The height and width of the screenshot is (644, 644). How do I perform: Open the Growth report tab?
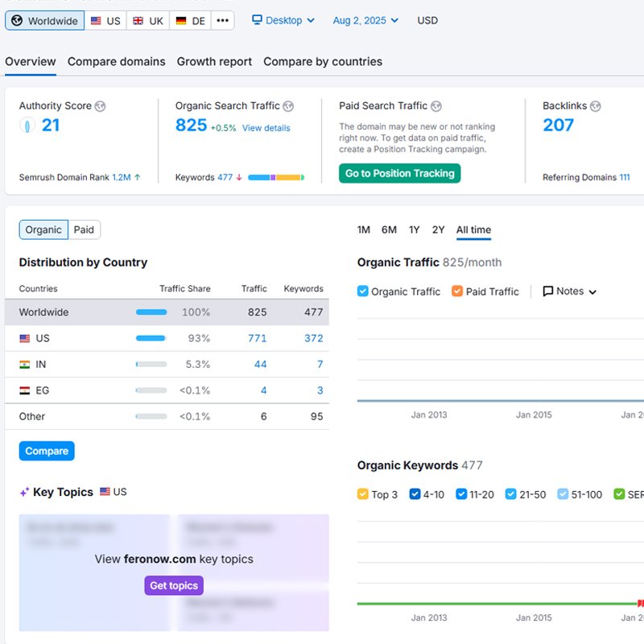point(214,62)
